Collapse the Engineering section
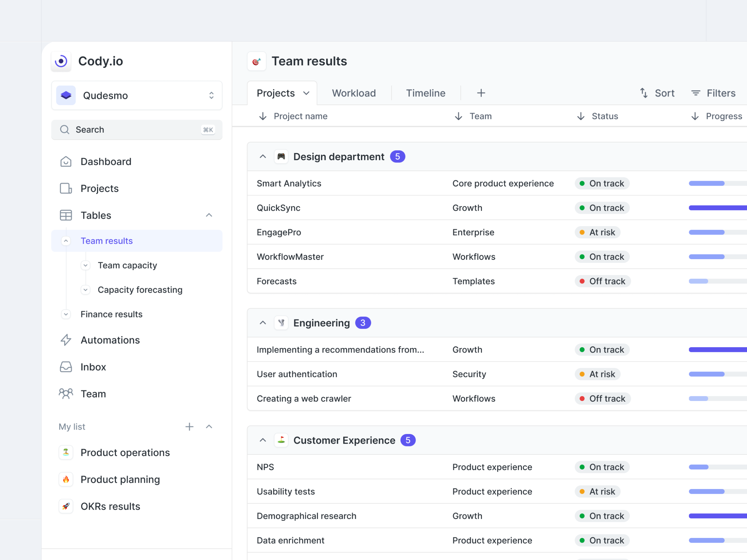 [263, 323]
